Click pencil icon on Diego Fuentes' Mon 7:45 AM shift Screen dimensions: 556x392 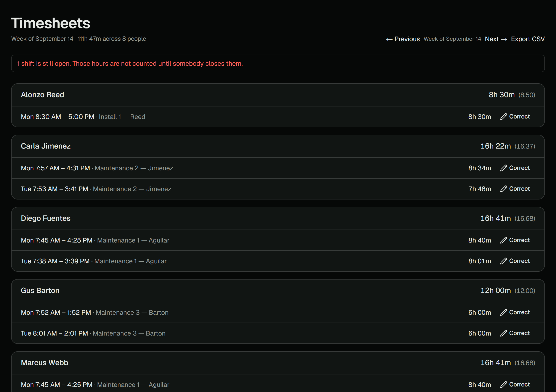tap(503, 240)
